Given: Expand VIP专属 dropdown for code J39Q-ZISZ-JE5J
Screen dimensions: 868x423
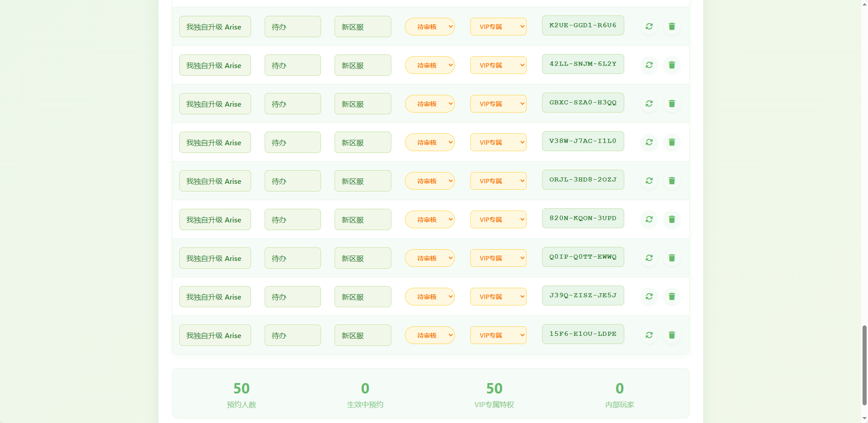Looking at the screenshot, I should (x=498, y=297).
